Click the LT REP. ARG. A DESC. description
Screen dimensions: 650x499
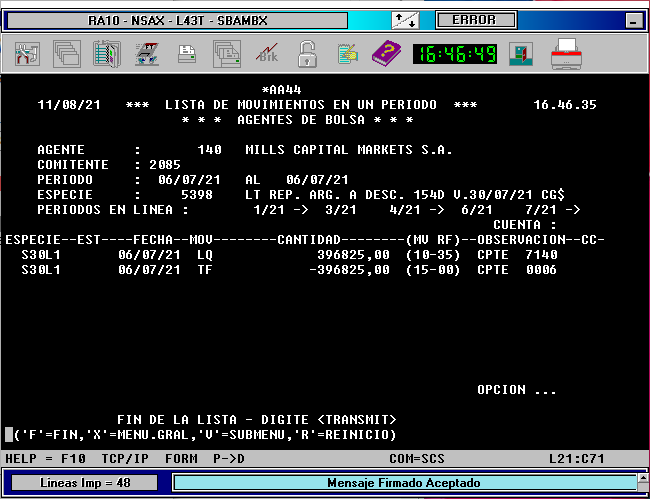[x=405, y=195]
